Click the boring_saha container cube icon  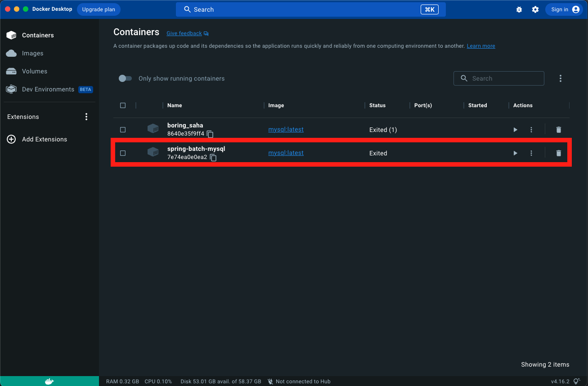153,129
